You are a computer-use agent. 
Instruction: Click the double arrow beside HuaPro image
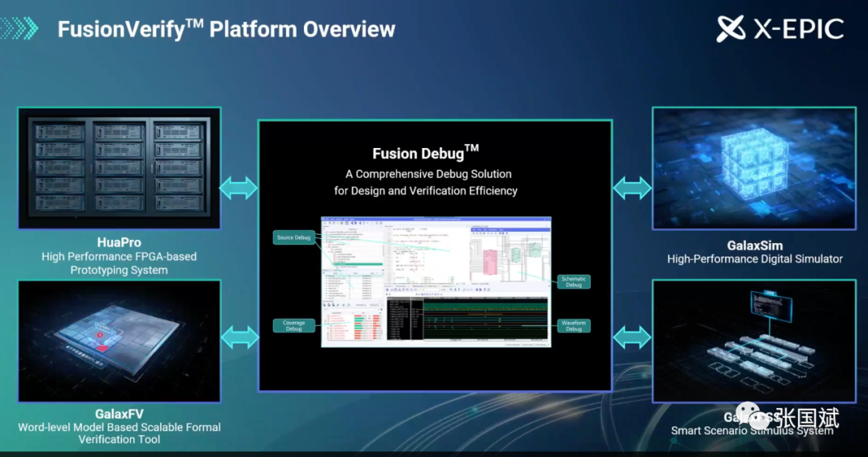[x=239, y=188]
